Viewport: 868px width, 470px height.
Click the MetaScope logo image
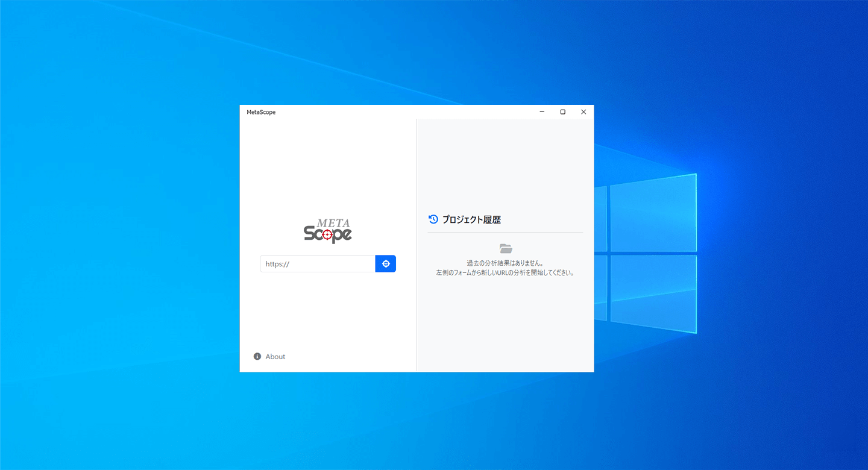327,231
